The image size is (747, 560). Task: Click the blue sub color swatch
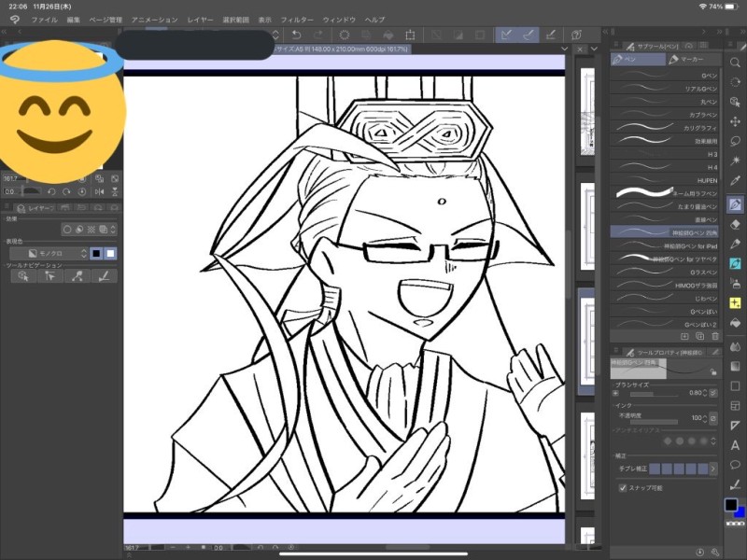click(x=740, y=512)
